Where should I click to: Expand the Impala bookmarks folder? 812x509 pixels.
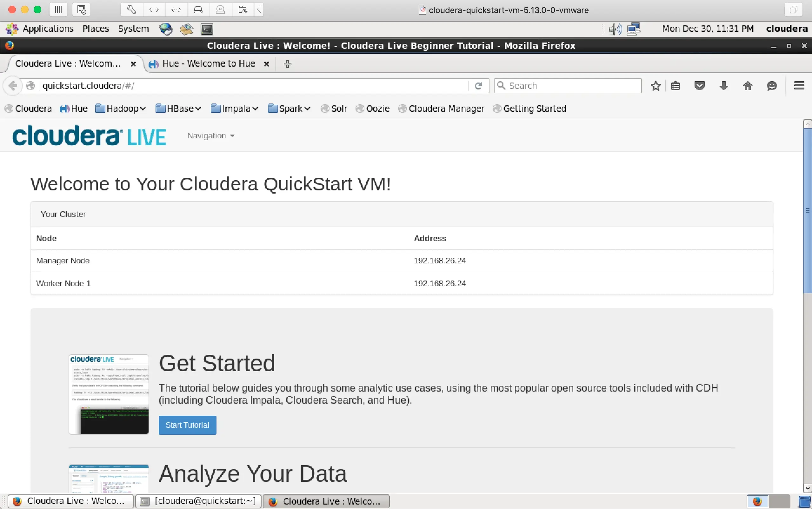pyautogui.click(x=234, y=109)
